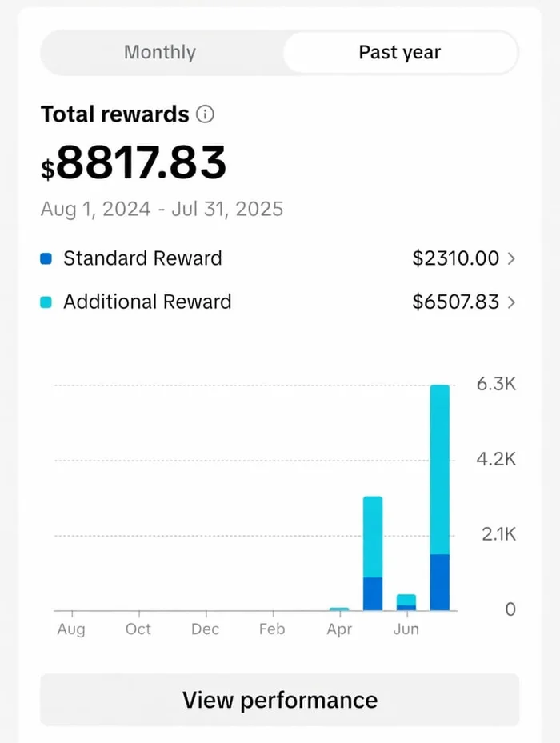Tap the small April bar in the chart
This screenshot has width=560, height=743.
click(338, 606)
